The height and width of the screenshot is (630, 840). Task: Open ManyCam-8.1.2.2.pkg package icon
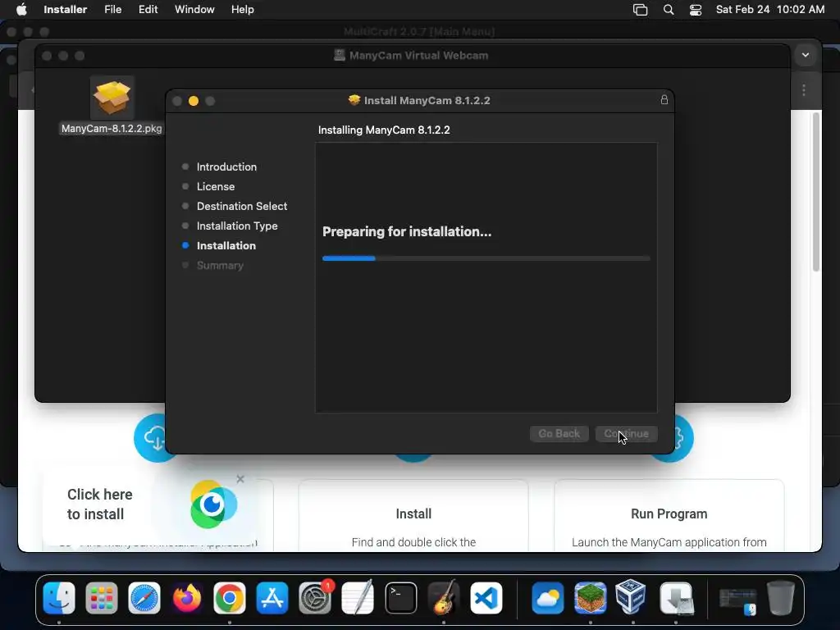coord(112,98)
